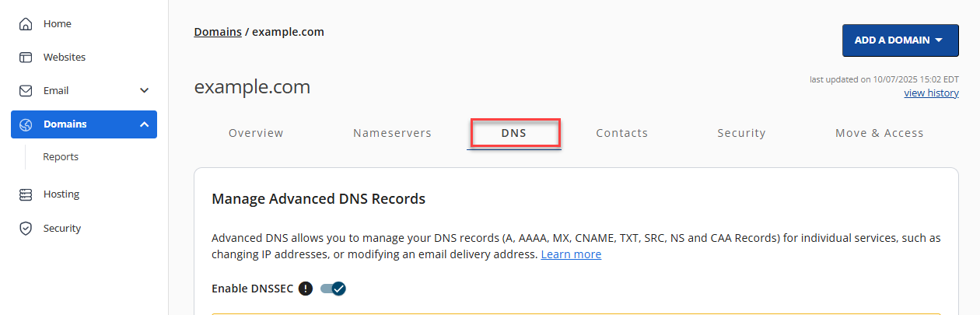Viewport: 980px width, 315px height.
Task: Click the Email envelope icon
Action: click(26, 91)
